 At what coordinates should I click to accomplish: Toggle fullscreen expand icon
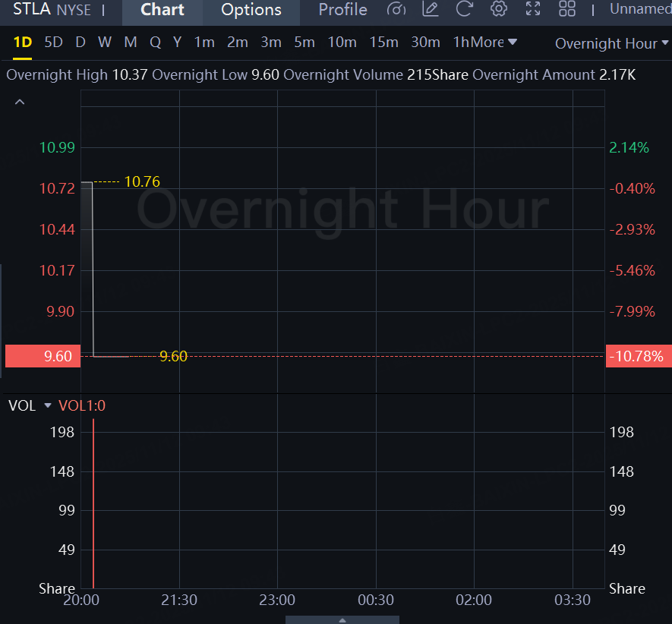coord(533,9)
